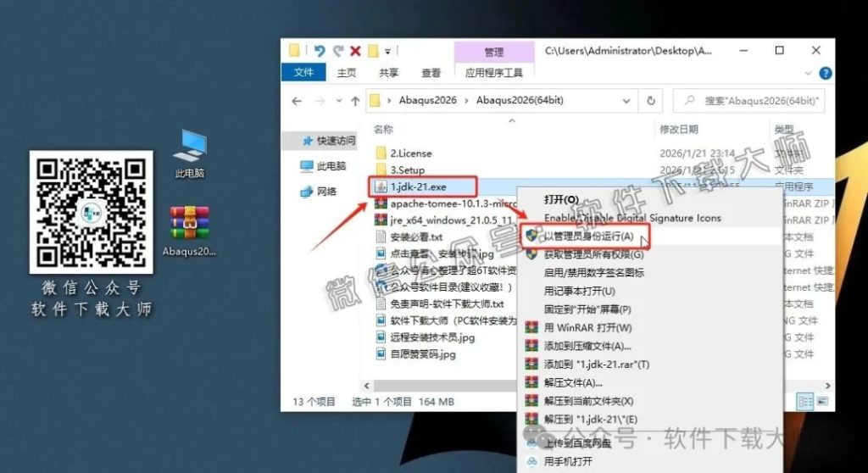Select the 软件下载大师(PC软件安装... image file
The height and width of the screenshot is (473, 868).
tap(445, 320)
